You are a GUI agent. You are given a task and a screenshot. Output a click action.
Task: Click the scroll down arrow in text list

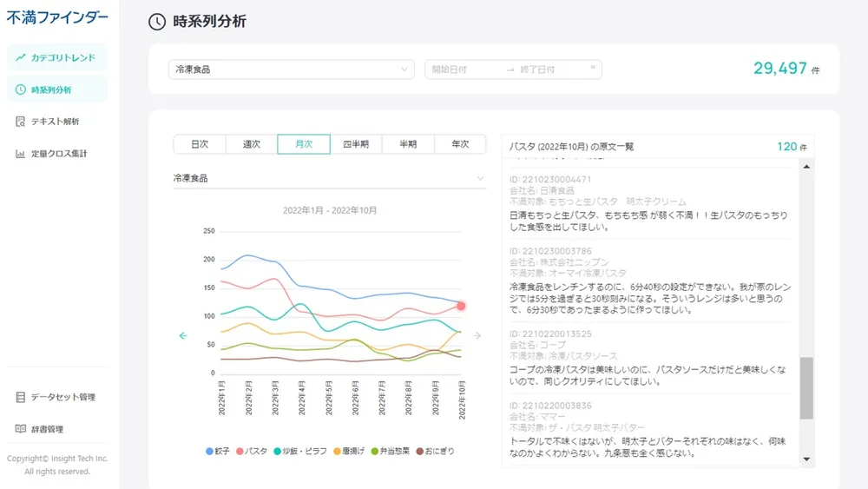click(806, 459)
